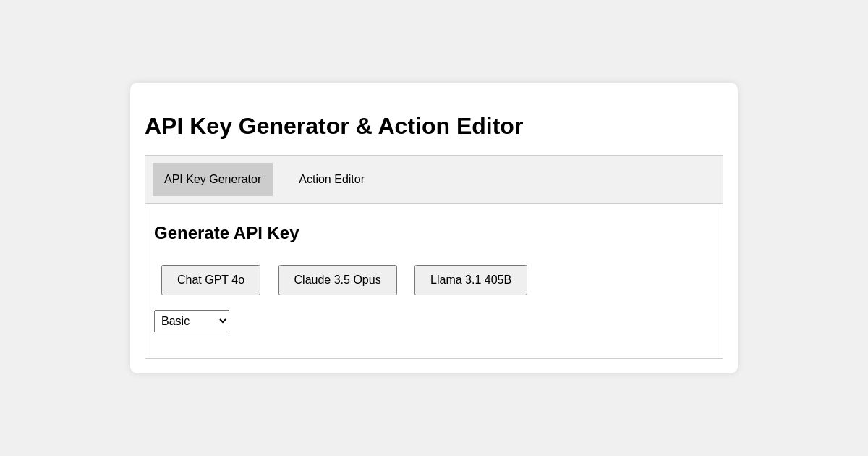Return to the API Key Generator section
This screenshot has width=868, height=456.
213,180
